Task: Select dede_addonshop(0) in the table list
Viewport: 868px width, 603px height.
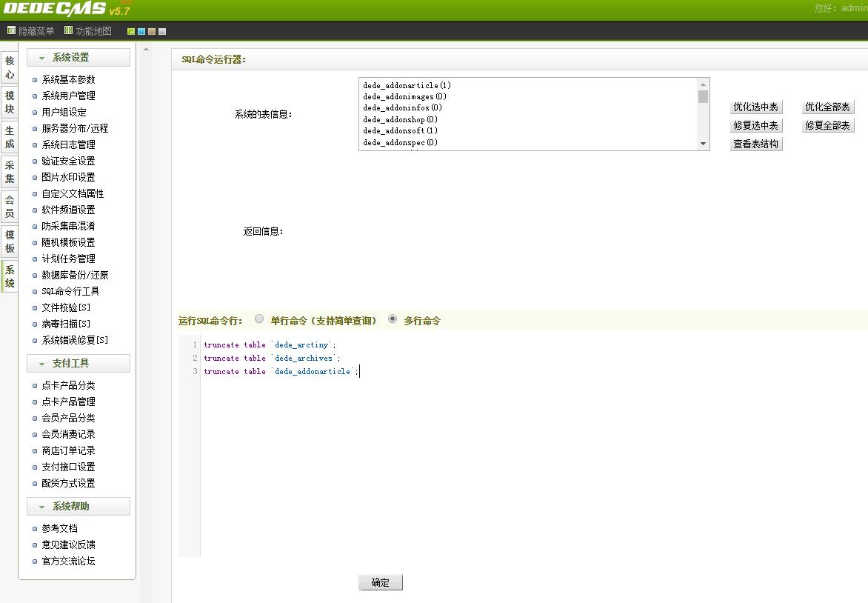Action: [400, 119]
